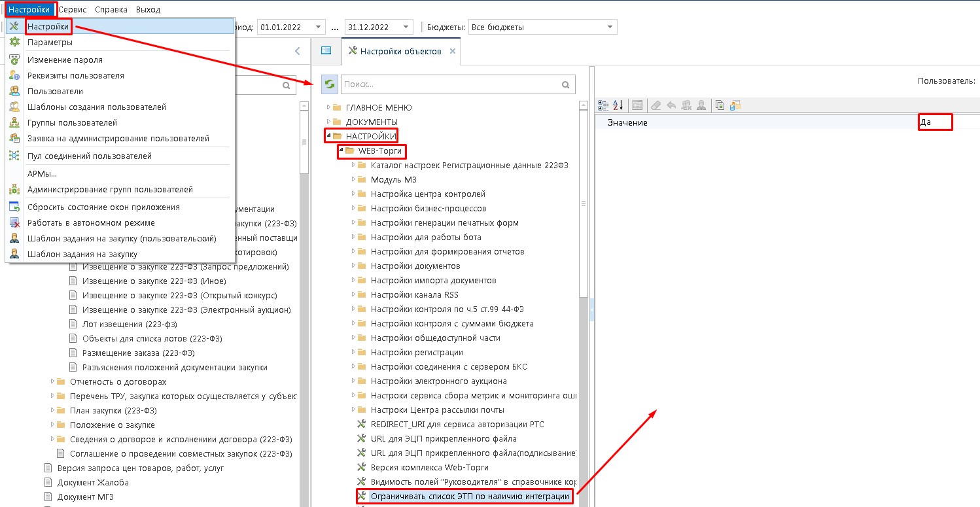Click the single grey user icon in the property toolbar
This screenshot has height=507, width=980.
point(701,105)
